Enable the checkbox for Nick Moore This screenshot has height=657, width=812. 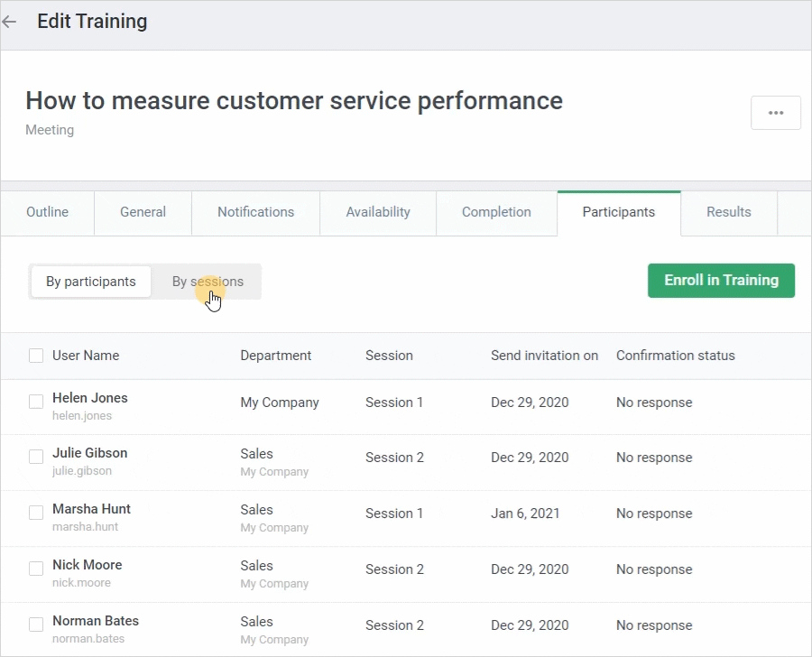[x=36, y=569]
